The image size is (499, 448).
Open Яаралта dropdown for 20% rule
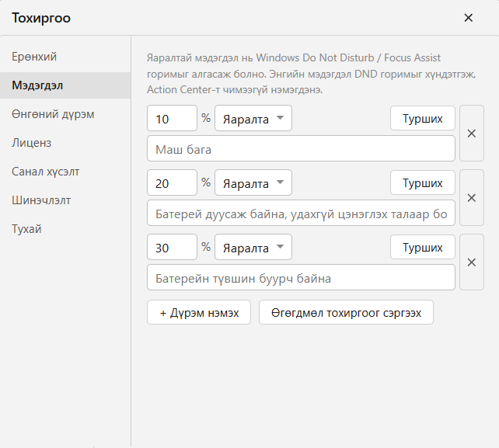point(253,182)
